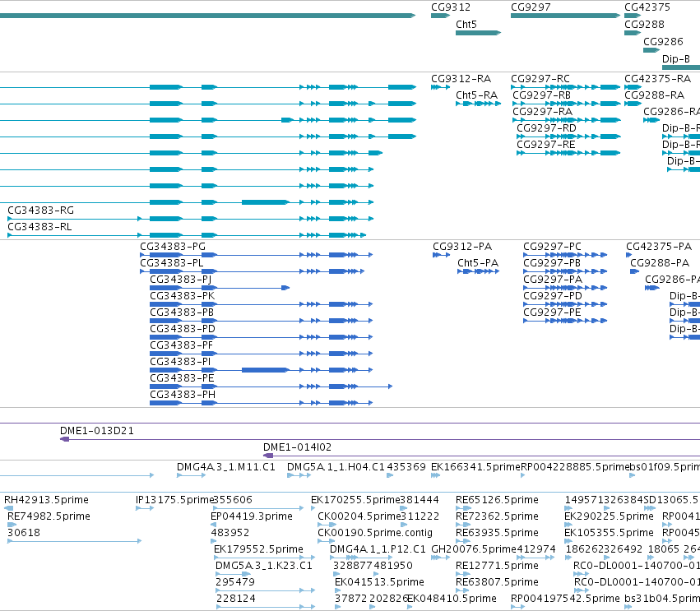Select transcript CG9297-RD

[x=568, y=137]
